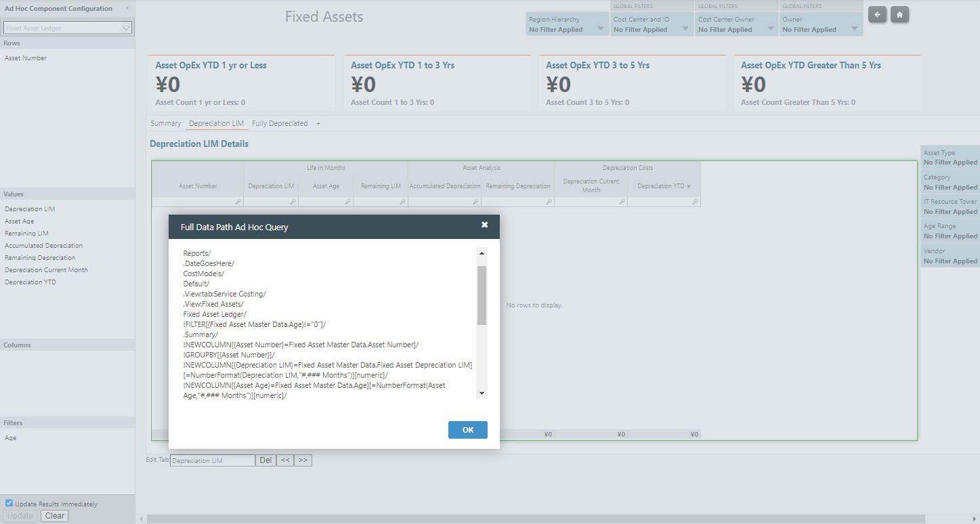Switch to the Fully Depreciated tab
The width and height of the screenshot is (980, 524).
coord(280,123)
